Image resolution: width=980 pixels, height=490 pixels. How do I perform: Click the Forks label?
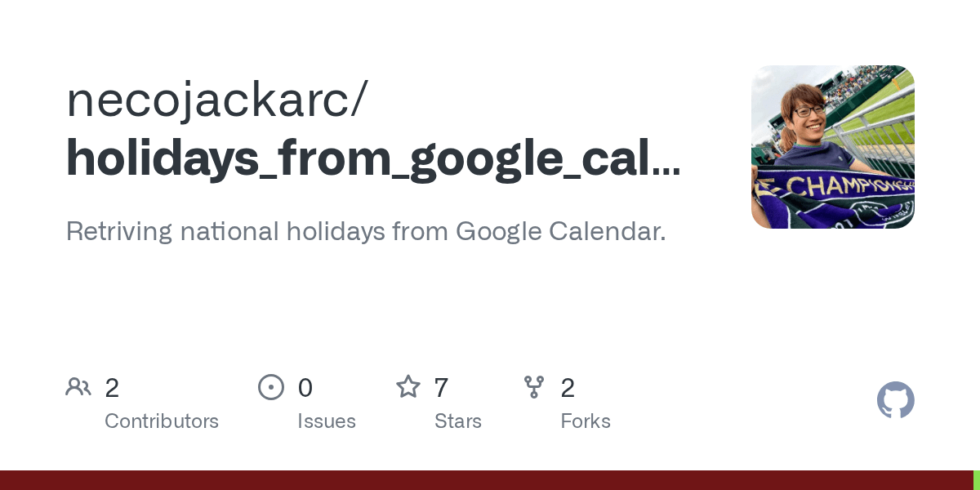[586, 421]
